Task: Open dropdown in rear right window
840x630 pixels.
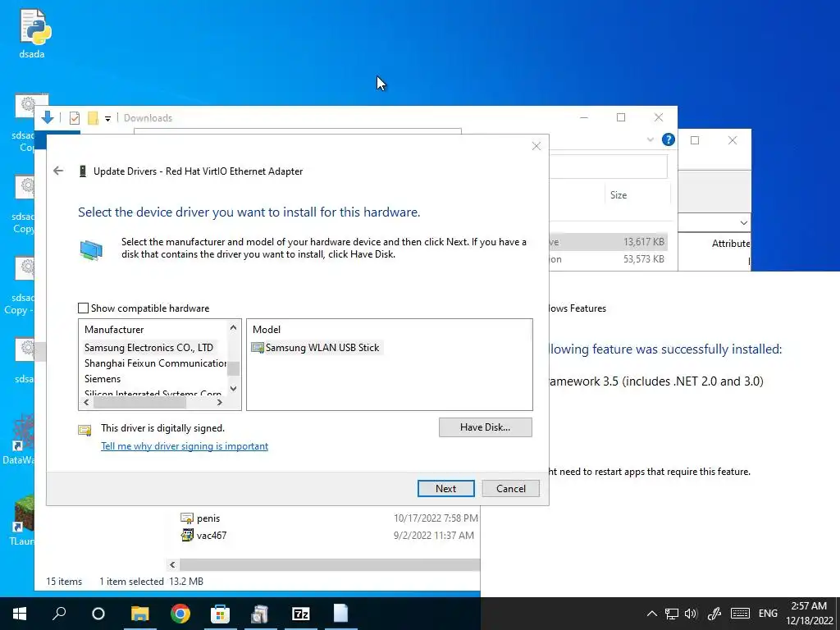Action: [743, 222]
